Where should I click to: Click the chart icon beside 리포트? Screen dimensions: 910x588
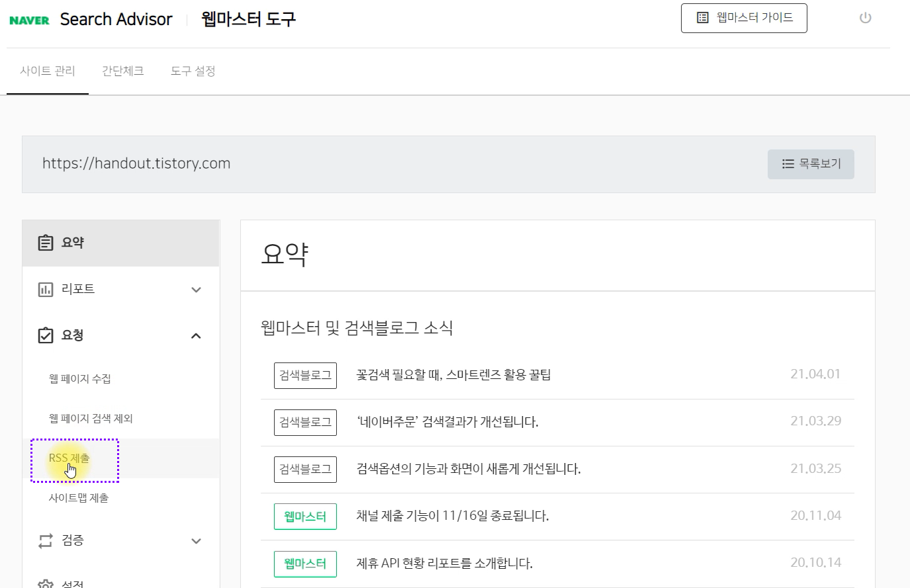(x=45, y=289)
